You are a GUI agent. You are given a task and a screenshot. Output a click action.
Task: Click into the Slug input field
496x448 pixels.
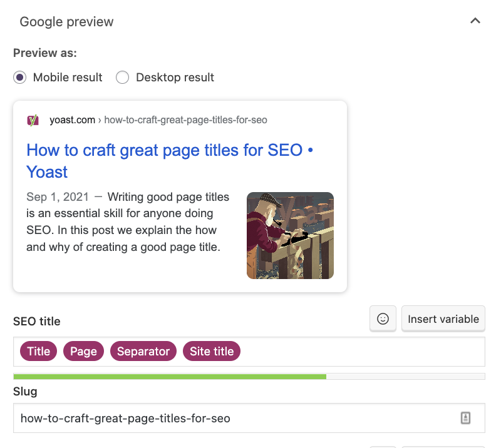pos(249,418)
